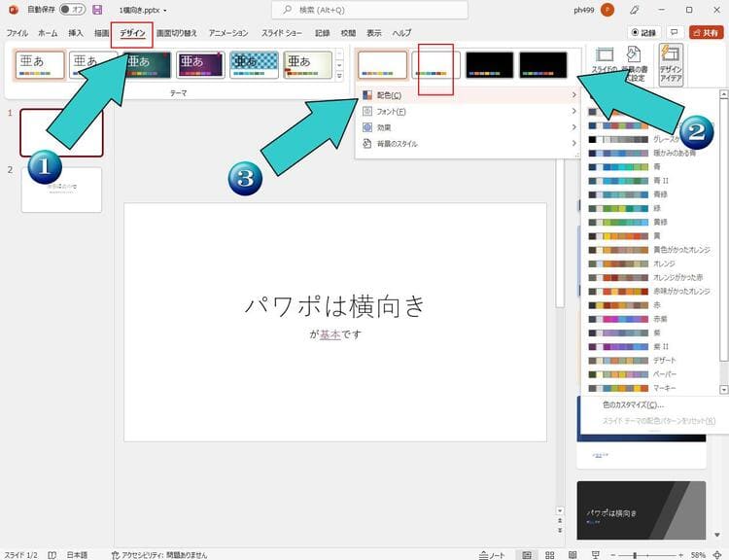Switch to the ホーム tab
This screenshot has height=560, width=729.
pos(48,32)
